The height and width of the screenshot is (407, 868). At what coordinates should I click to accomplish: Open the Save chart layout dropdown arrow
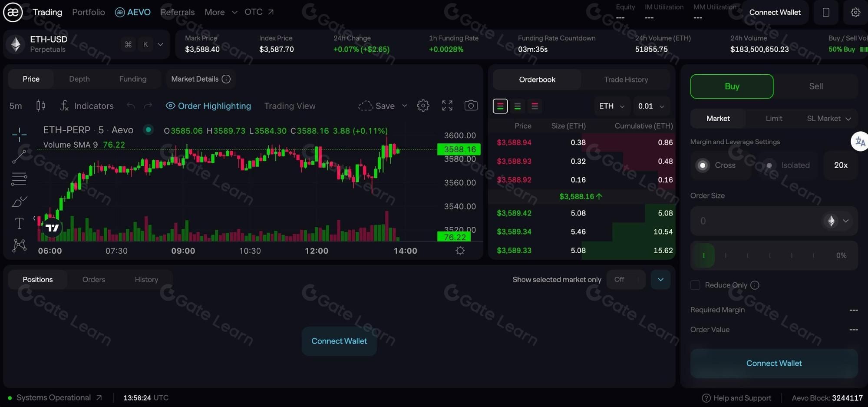pos(405,106)
